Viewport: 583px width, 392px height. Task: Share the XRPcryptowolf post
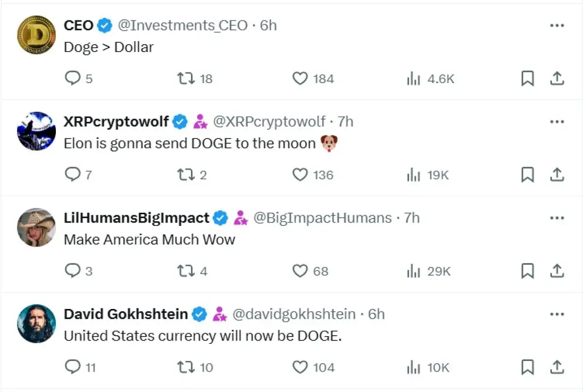[x=557, y=174]
